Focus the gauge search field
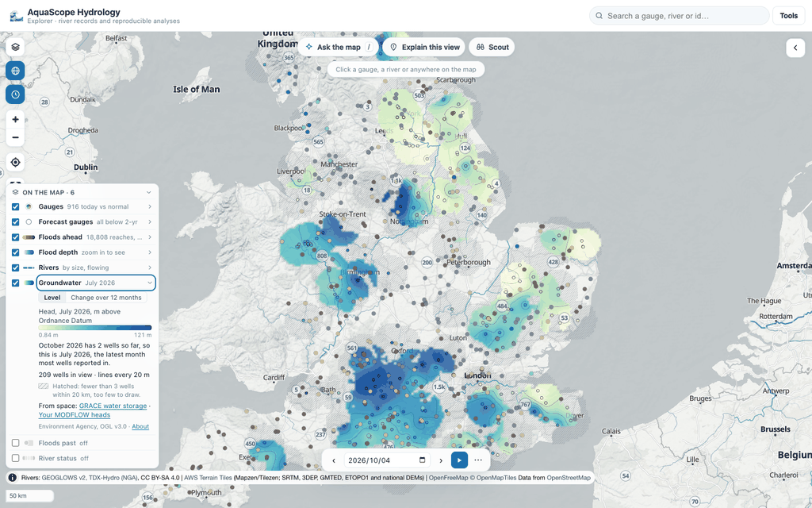The width and height of the screenshot is (812, 508). point(679,16)
